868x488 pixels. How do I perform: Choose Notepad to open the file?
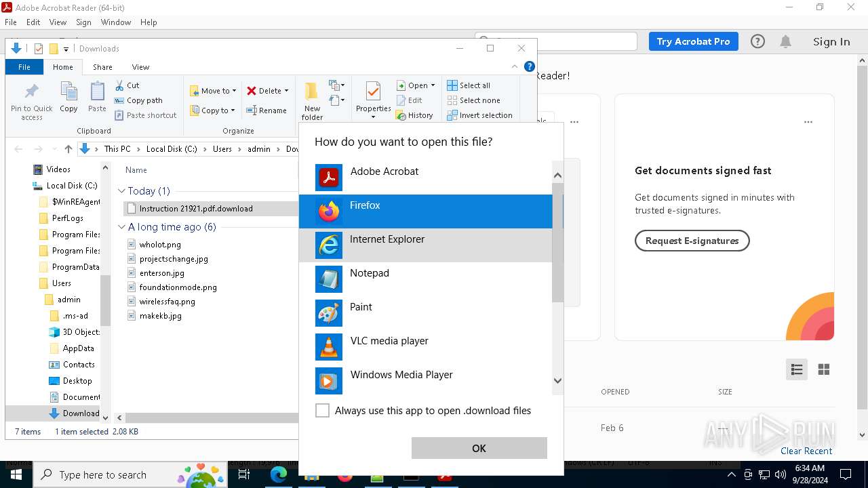point(425,279)
